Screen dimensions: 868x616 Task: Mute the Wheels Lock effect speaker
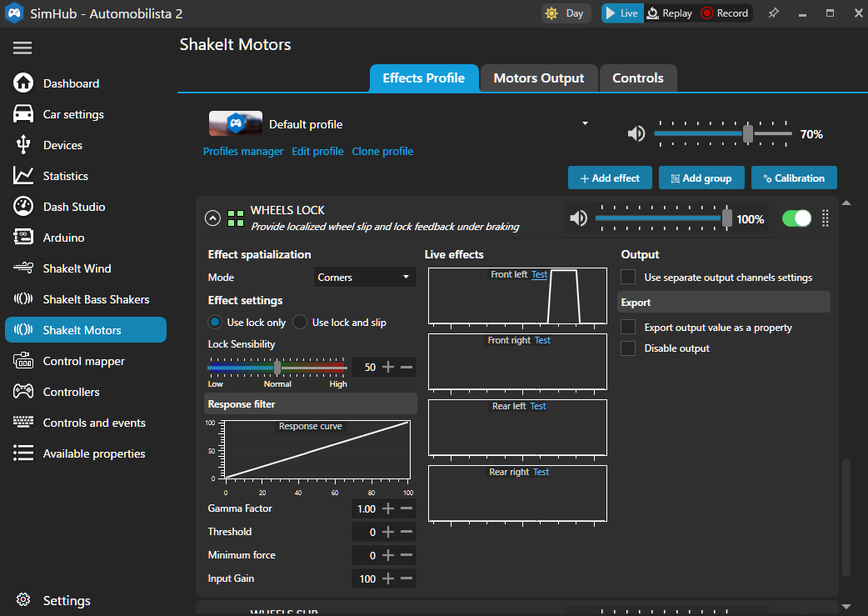(578, 218)
